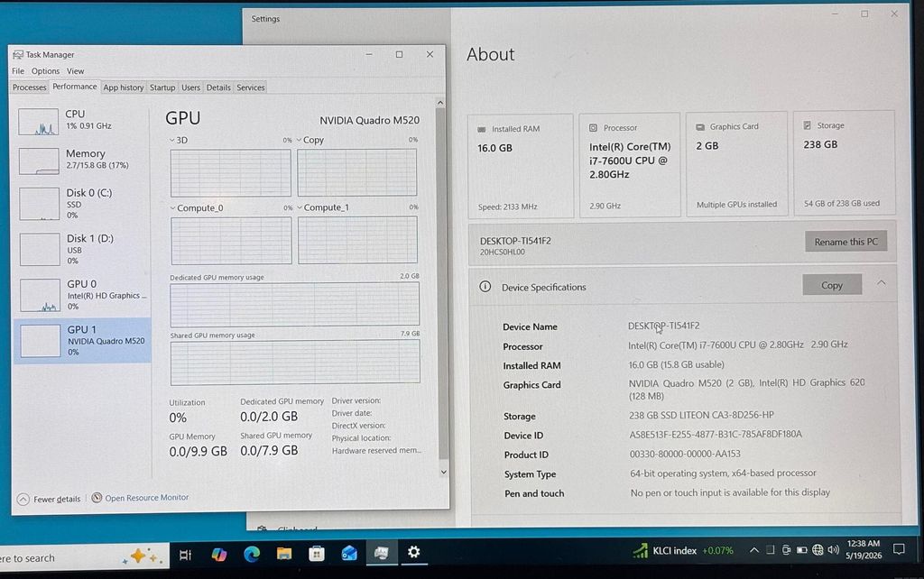924x579 pixels.
Task: Click the Task Manager scrollbar down arrow
Action: point(443,472)
